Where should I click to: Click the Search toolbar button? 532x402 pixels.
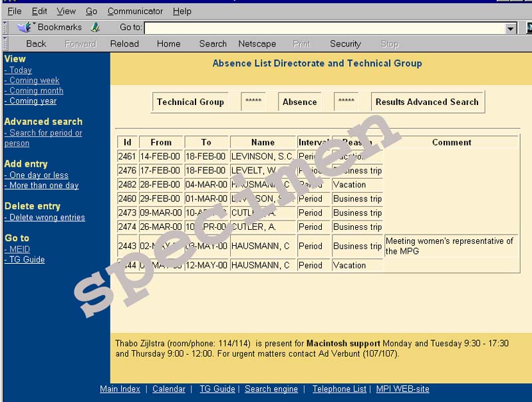coord(213,44)
